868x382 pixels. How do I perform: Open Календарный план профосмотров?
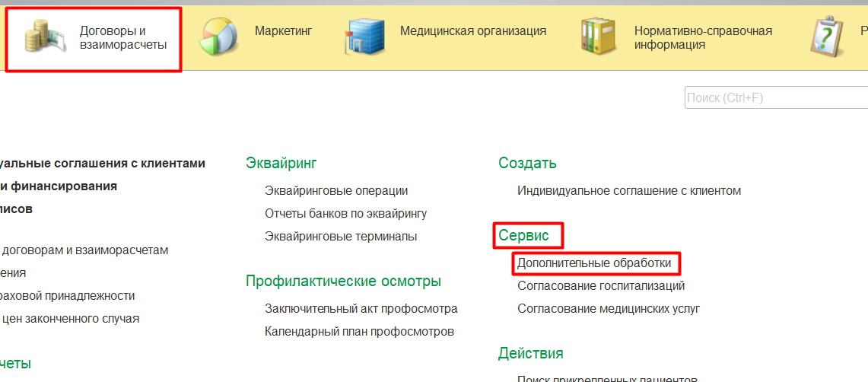tap(359, 332)
